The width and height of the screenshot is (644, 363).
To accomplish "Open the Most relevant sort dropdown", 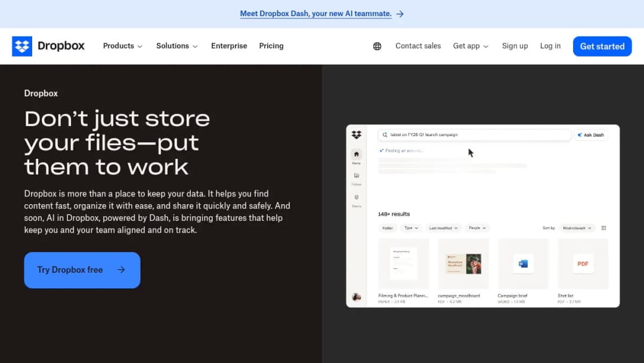I will 577,227.
